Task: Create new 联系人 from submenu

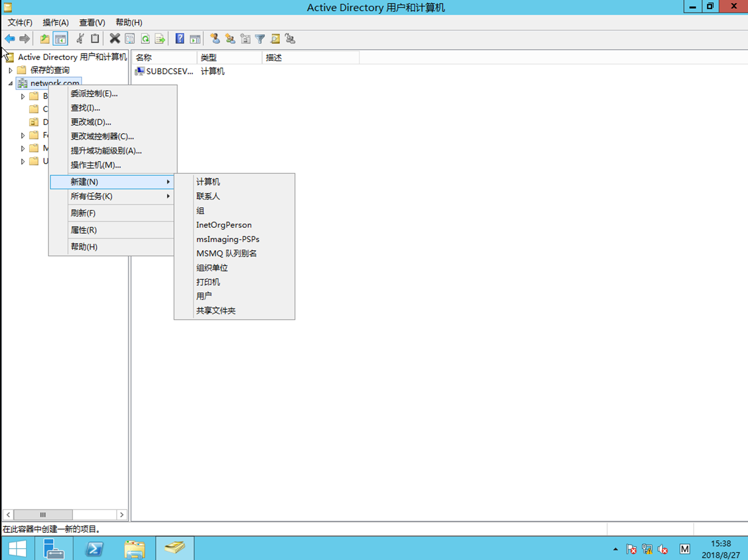Action: 234,196
